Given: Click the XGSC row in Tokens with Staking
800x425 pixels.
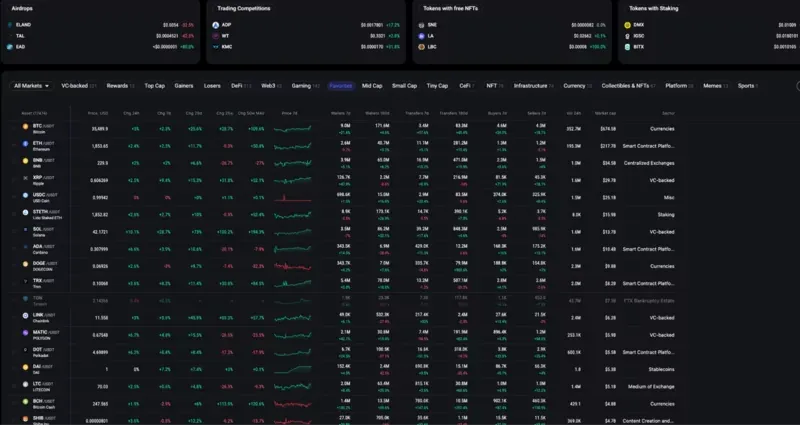Looking at the screenshot, I should tap(711, 36).
